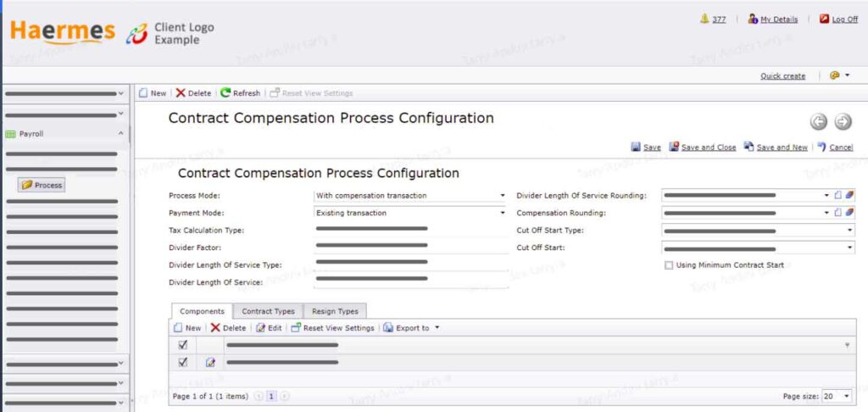Collapse the Payroll sidebar section
868x412 pixels.
click(x=120, y=134)
